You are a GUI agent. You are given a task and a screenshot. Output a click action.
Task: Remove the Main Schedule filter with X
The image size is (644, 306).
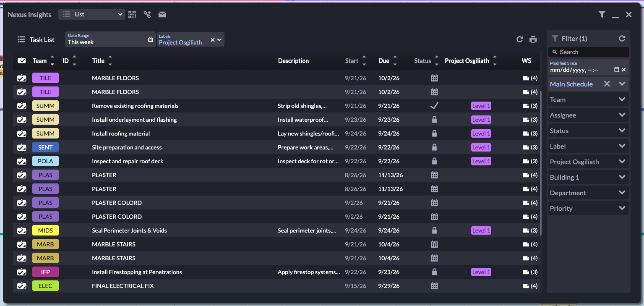[x=607, y=84]
